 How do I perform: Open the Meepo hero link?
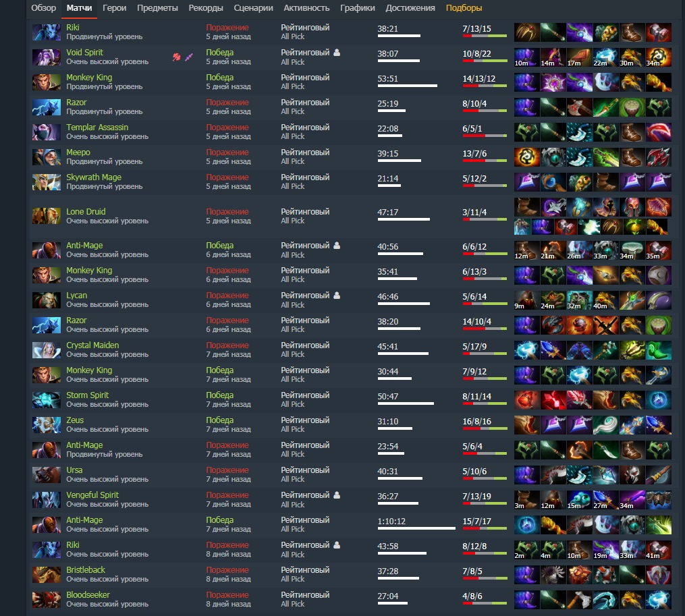[78, 152]
